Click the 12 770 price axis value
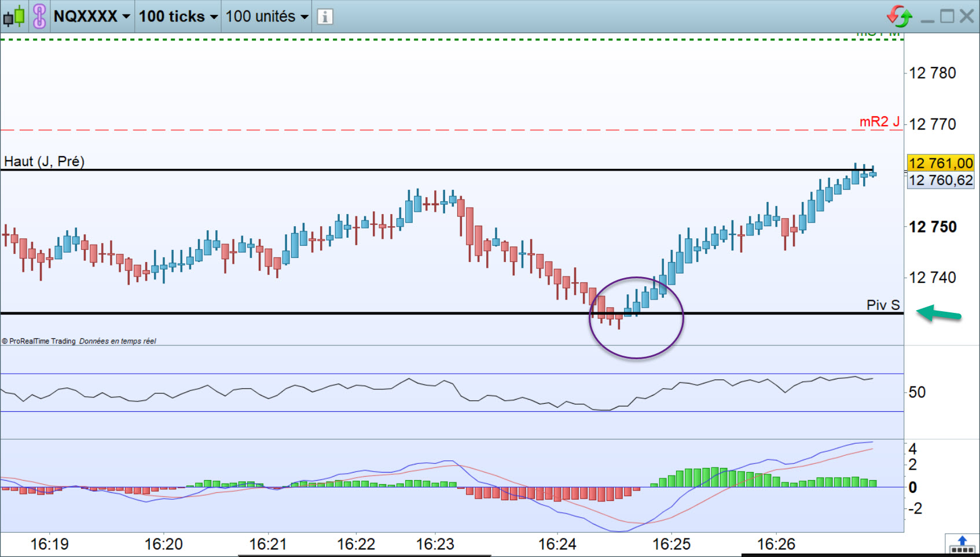The width and height of the screenshot is (980, 557). pos(933,124)
